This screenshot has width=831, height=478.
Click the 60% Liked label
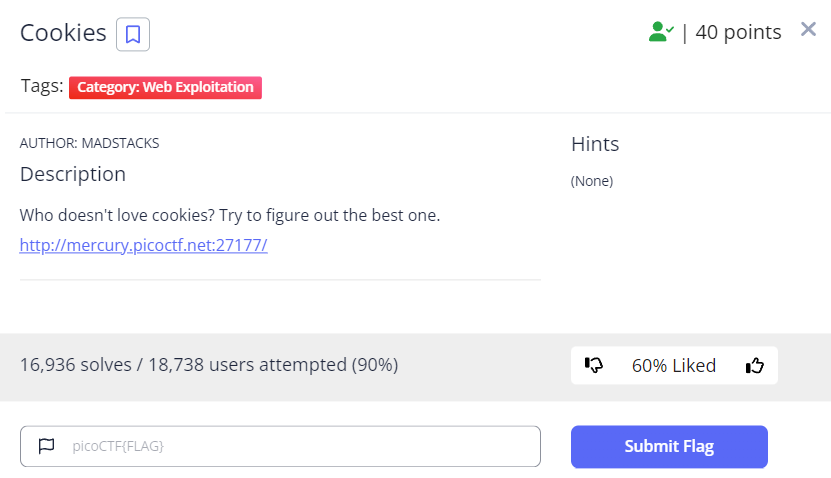(674, 366)
